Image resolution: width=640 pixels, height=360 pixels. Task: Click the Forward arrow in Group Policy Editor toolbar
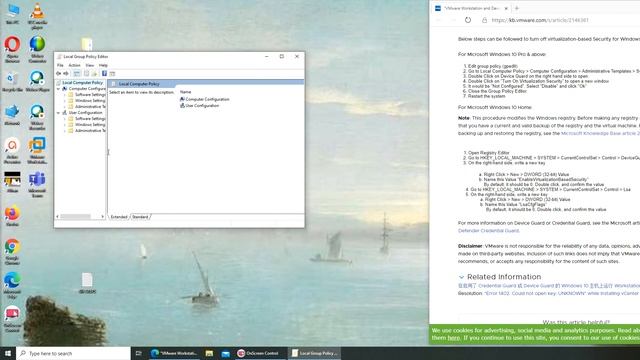(x=66, y=73)
